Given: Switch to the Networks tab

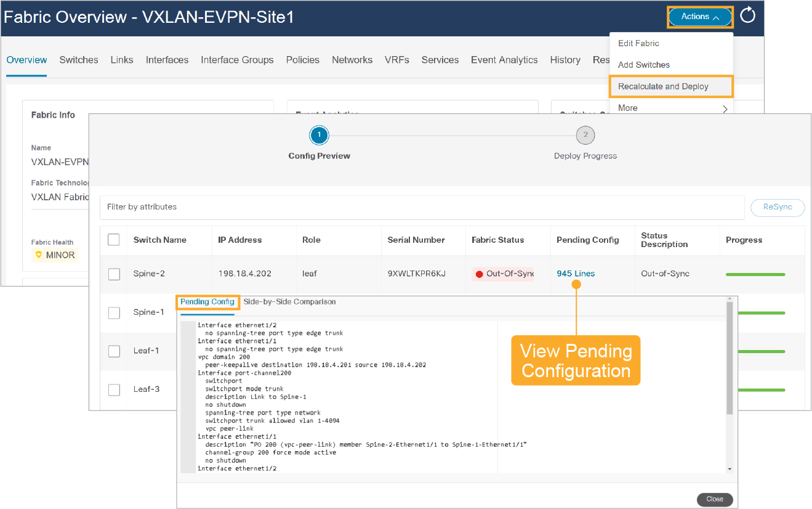Looking at the screenshot, I should (x=352, y=60).
